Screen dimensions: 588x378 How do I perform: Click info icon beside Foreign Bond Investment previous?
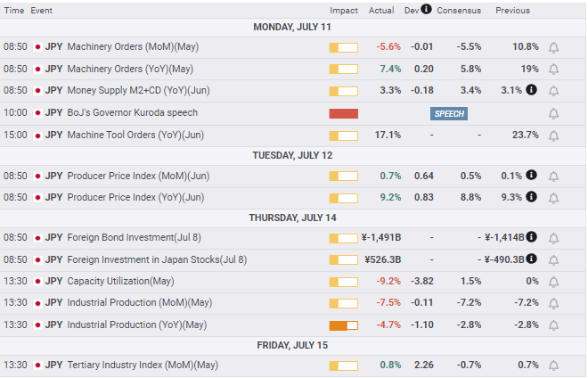[531, 237]
